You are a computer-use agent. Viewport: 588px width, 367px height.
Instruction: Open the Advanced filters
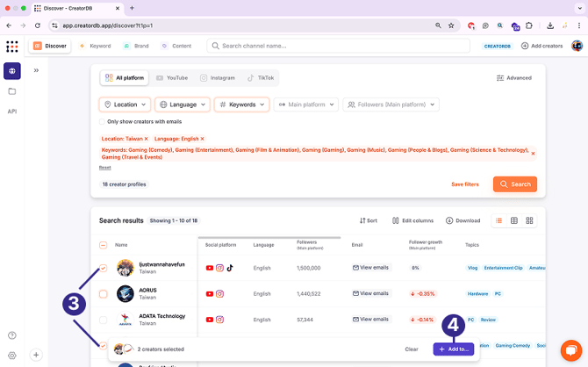[514, 77]
